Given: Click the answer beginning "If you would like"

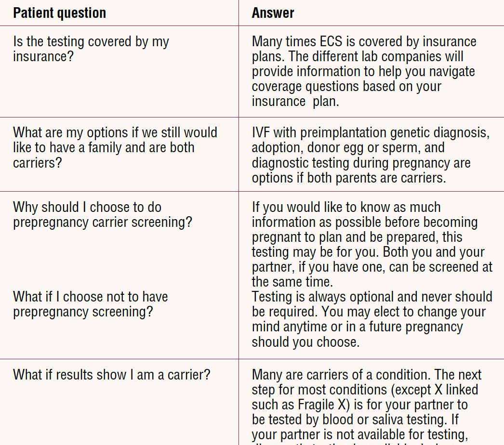Looking at the screenshot, I should click(371, 244).
